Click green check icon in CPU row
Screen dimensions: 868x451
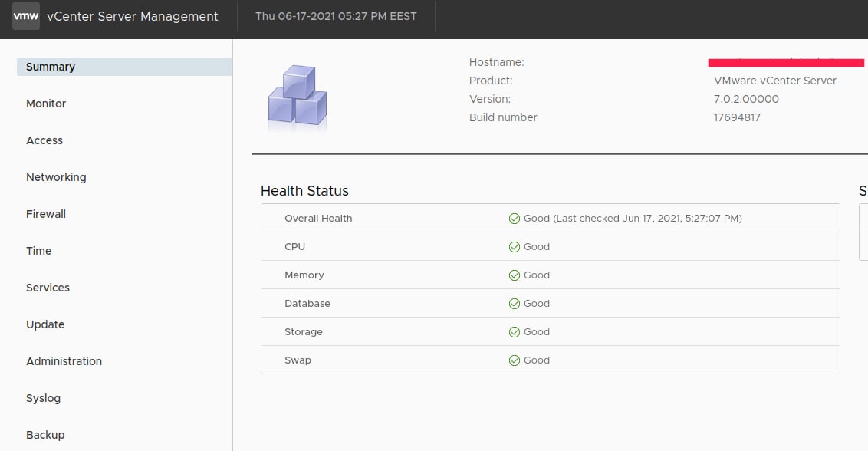click(x=515, y=246)
